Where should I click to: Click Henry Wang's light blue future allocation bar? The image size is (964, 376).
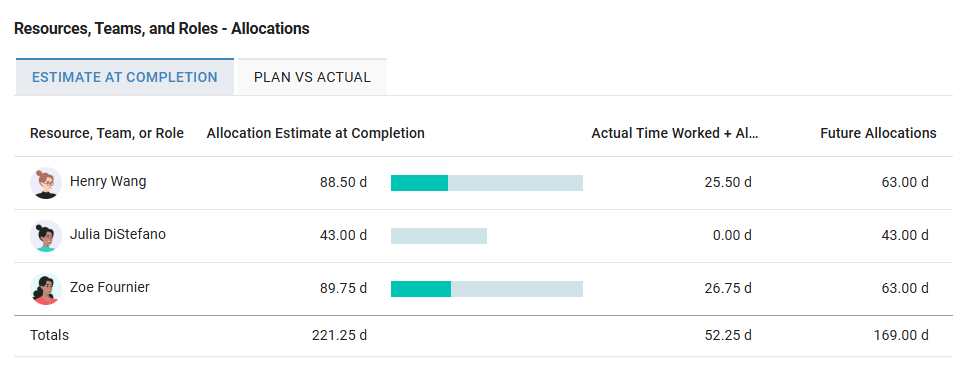pyautogui.click(x=515, y=183)
